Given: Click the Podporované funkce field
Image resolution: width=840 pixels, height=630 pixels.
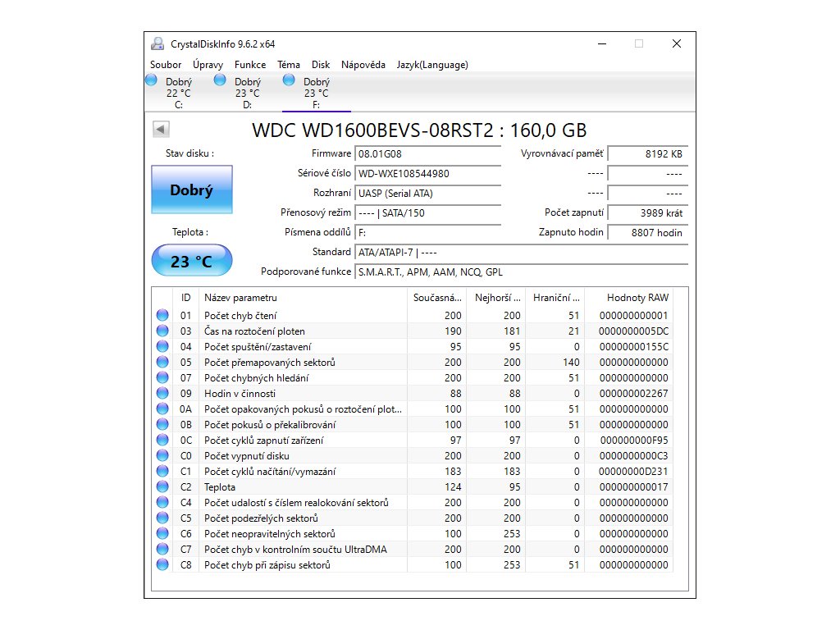Looking at the screenshot, I should click(521, 272).
